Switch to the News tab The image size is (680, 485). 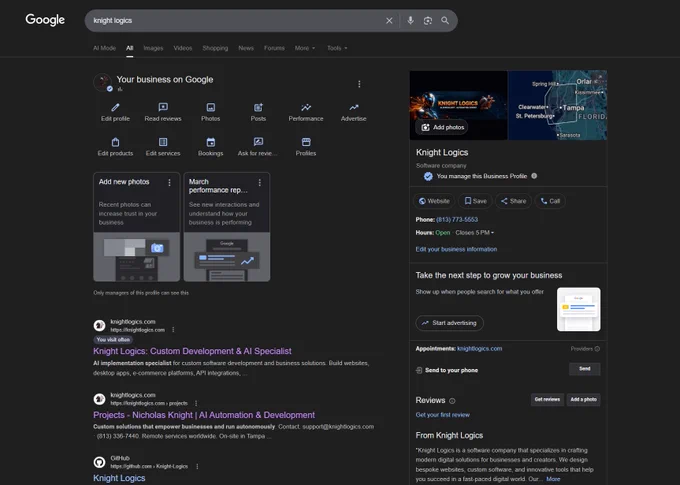click(x=246, y=48)
